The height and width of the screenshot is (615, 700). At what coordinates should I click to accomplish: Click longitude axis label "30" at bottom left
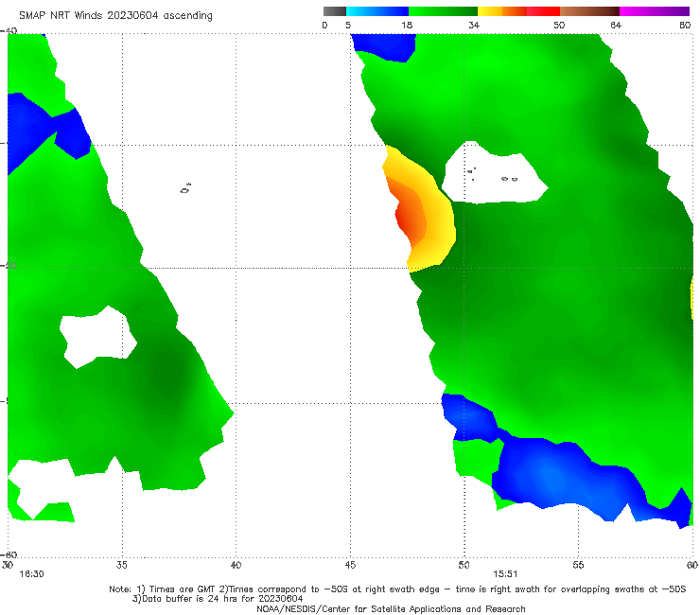(x=8, y=565)
